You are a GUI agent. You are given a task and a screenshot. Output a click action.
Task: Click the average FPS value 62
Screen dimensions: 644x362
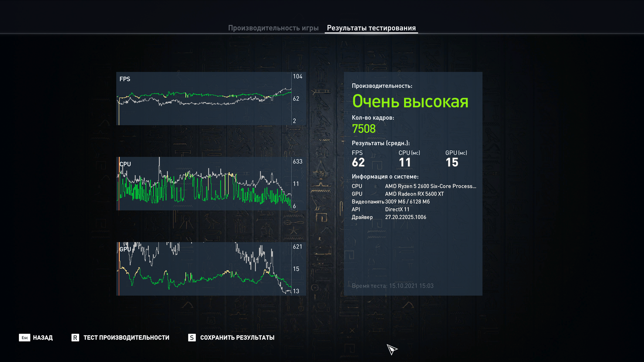click(x=358, y=162)
